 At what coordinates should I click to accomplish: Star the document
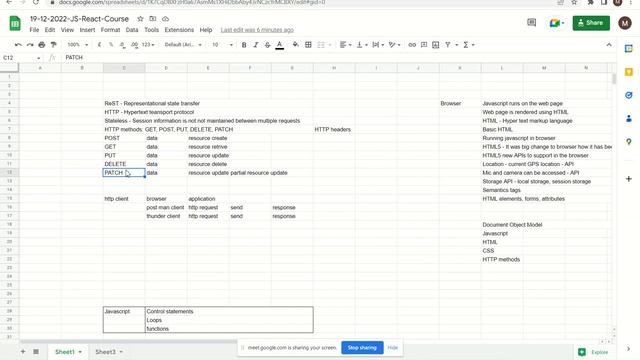140,19
